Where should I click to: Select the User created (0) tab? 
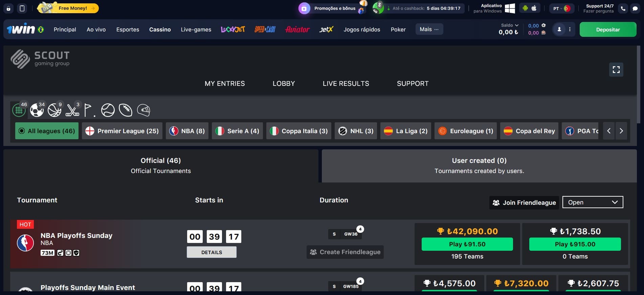pos(479,166)
